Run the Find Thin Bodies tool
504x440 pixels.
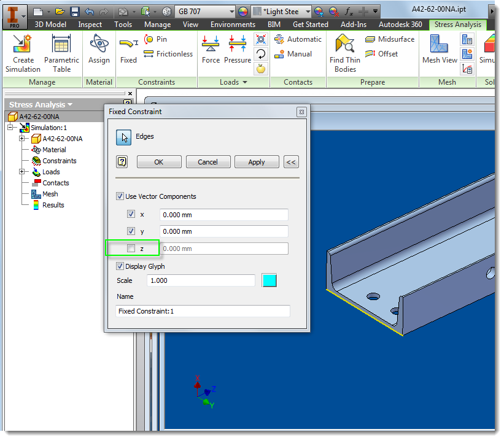click(344, 52)
